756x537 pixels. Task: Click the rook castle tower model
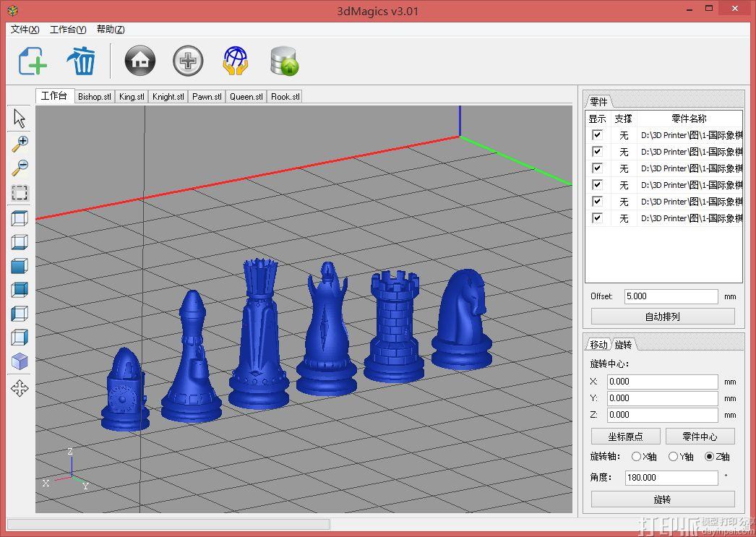click(x=395, y=327)
